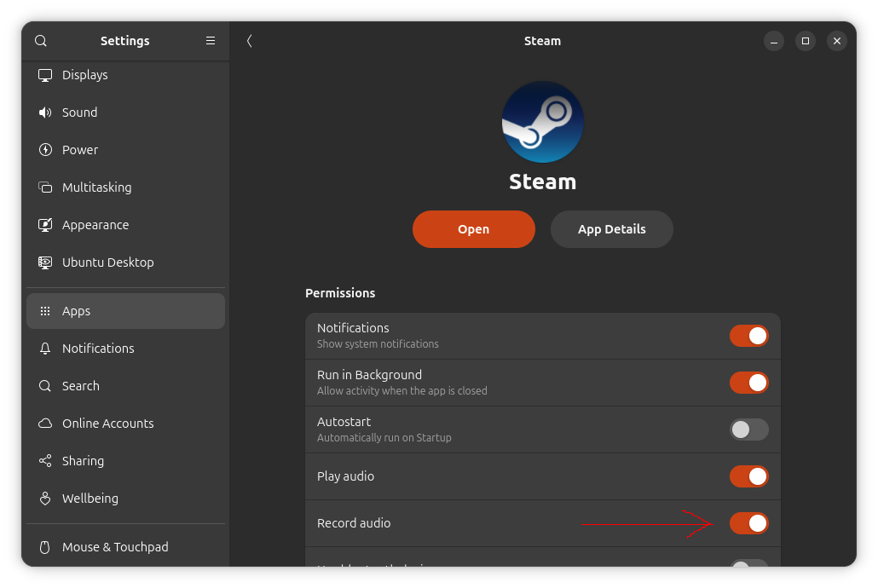Switch off Record audio permission
Screen dimensions: 878x588
748,523
